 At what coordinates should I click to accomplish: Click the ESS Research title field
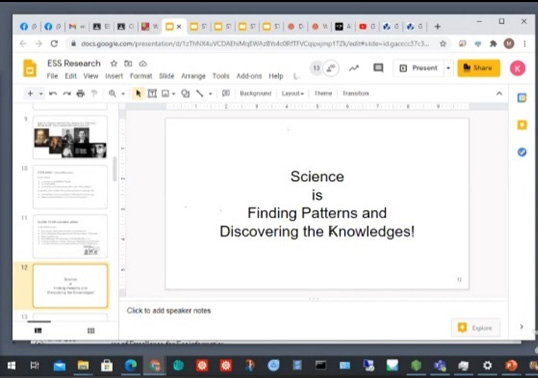point(74,63)
